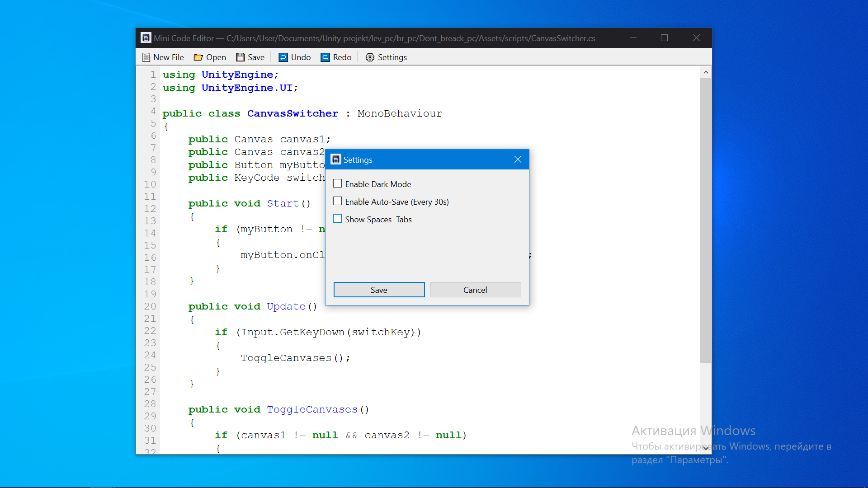Click the Undo label in the toolbar

(x=301, y=57)
